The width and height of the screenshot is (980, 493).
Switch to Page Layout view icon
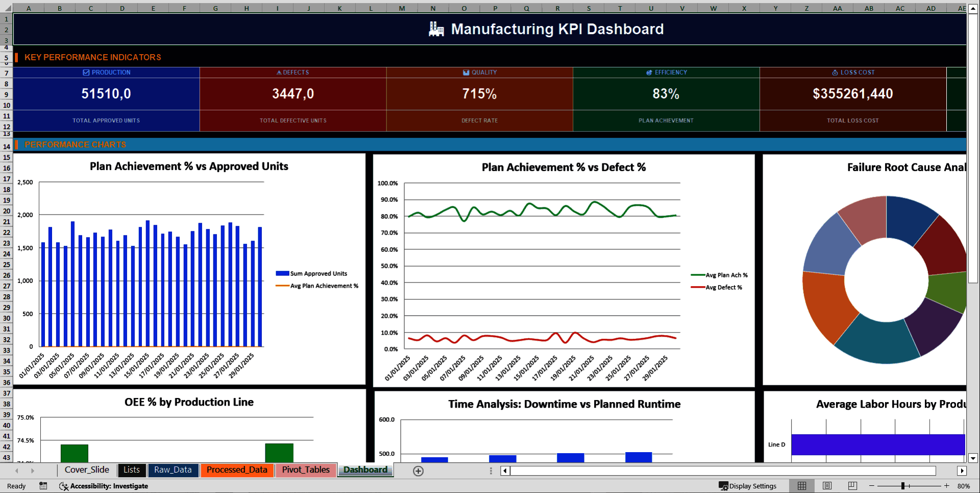coord(827,486)
